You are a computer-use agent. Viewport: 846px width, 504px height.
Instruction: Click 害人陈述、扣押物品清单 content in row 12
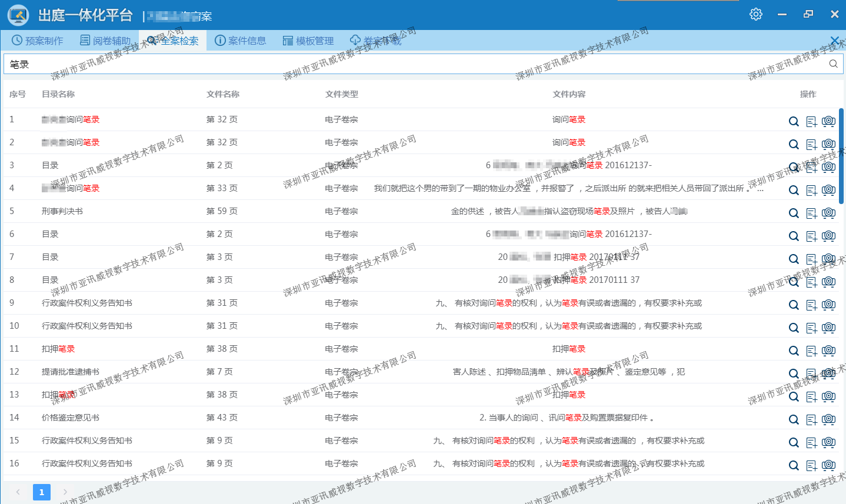[x=568, y=372]
